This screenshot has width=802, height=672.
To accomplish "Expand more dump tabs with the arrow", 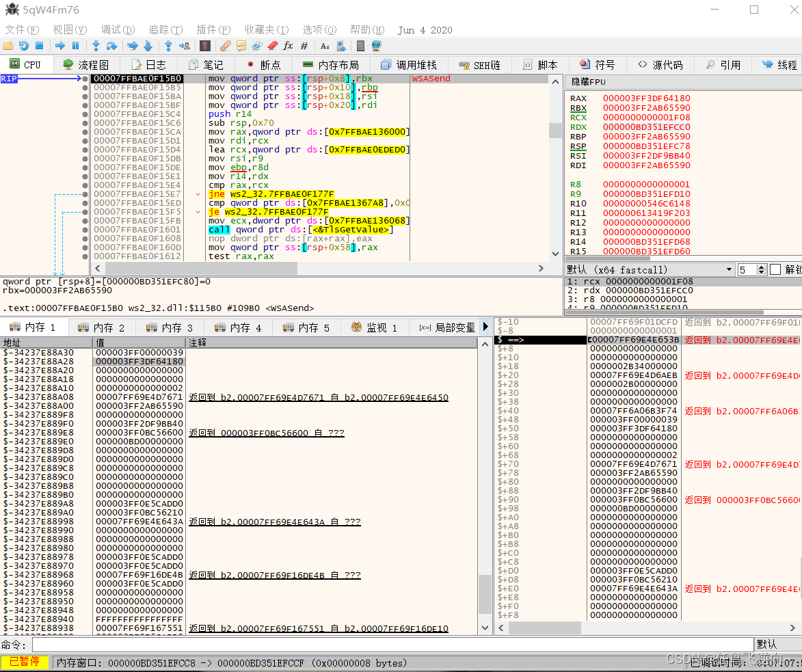I will [485, 327].
